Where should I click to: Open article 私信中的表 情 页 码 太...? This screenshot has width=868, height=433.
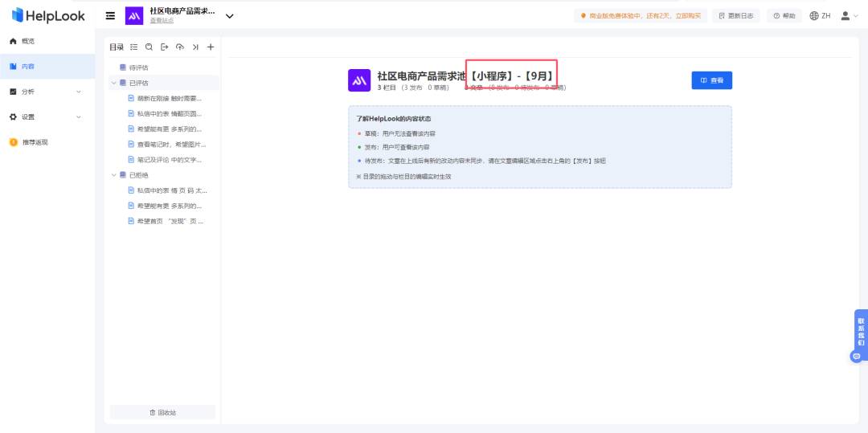pyautogui.click(x=172, y=190)
